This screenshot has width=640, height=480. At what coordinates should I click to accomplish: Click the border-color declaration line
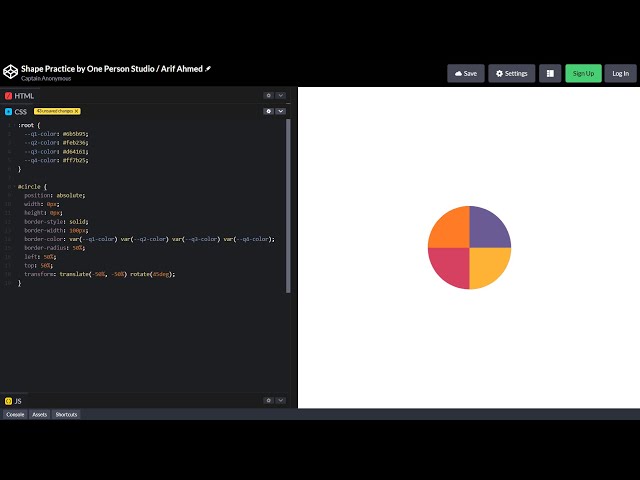[x=149, y=239]
